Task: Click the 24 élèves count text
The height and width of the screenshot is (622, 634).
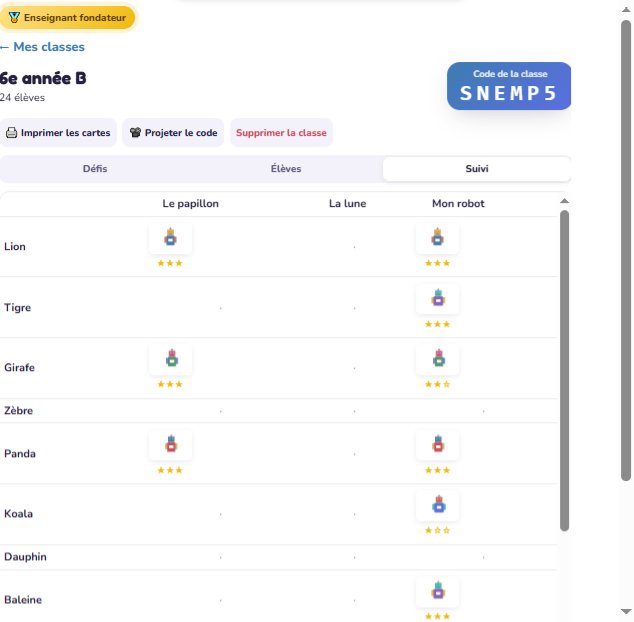Action: [x=22, y=97]
